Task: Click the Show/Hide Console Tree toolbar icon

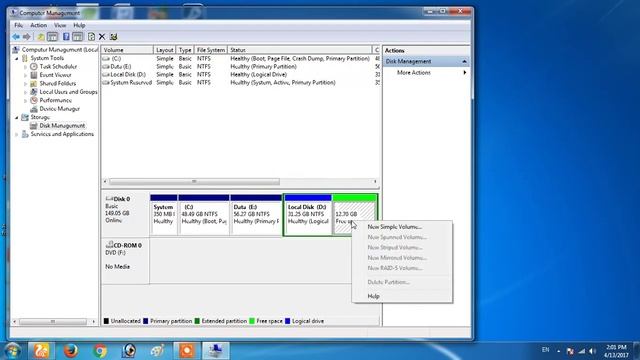Action: pyautogui.click(x=52, y=37)
